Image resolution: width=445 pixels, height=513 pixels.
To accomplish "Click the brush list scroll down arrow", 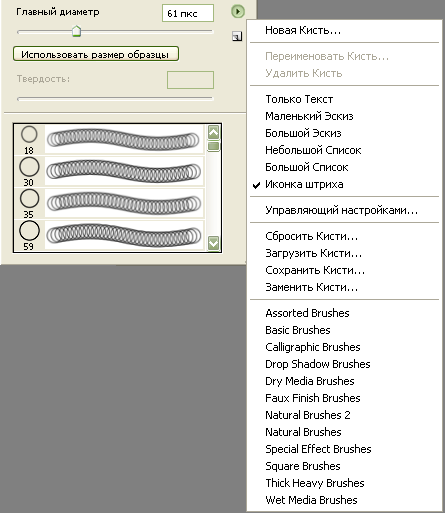I will (x=213, y=243).
